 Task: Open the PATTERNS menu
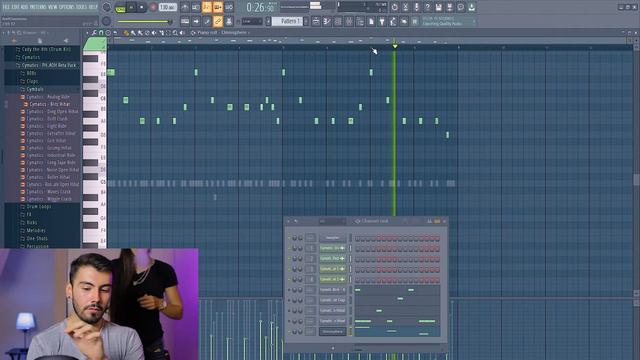[38, 7]
